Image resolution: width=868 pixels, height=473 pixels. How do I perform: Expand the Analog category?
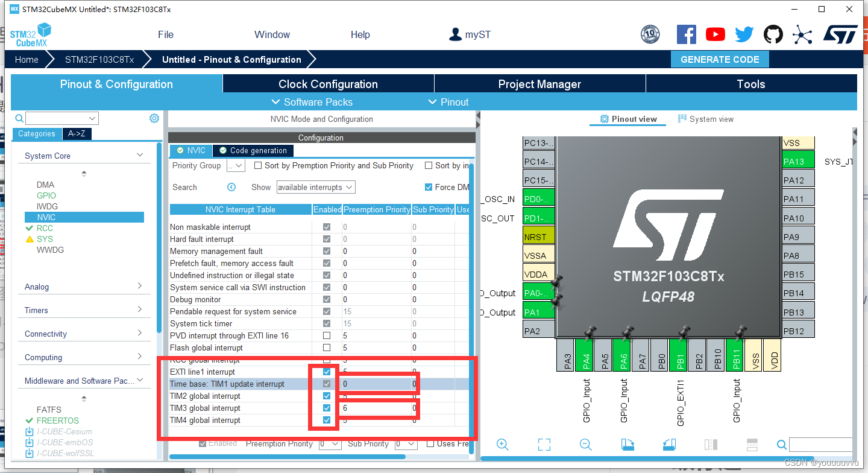pyautogui.click(x=140, y=286)
